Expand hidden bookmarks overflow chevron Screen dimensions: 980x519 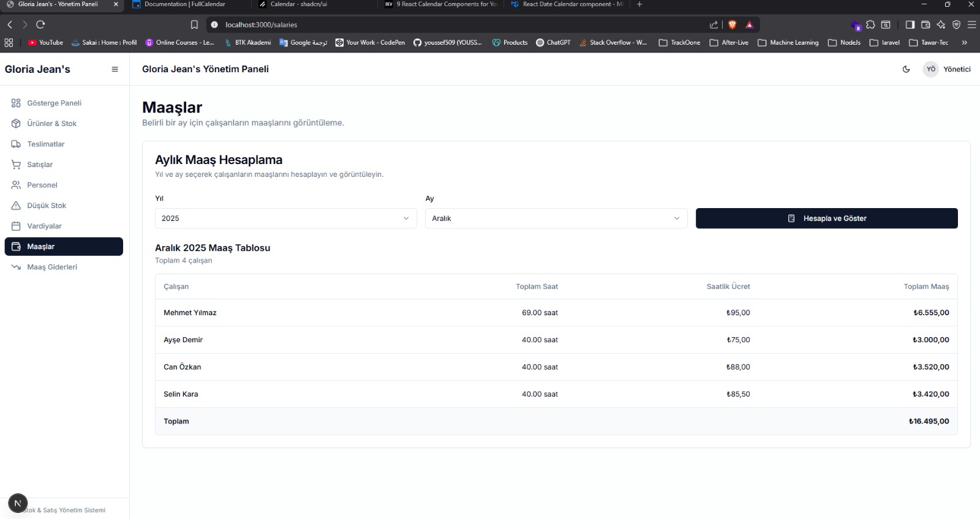965,42
